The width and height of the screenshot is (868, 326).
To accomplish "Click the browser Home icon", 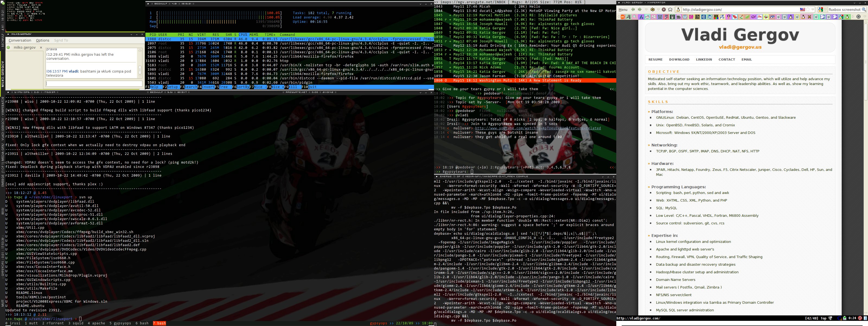I will pyautogui.click(x=670, y=10).
